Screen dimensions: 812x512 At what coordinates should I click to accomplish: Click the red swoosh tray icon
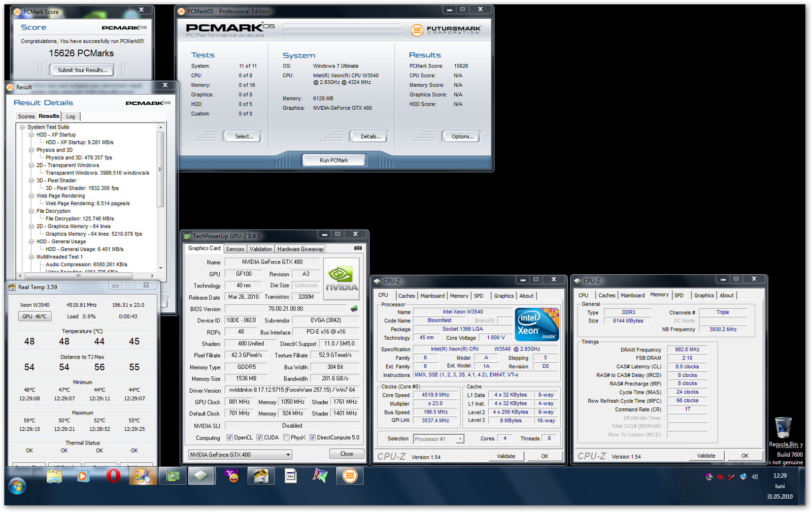coord(731,476)
